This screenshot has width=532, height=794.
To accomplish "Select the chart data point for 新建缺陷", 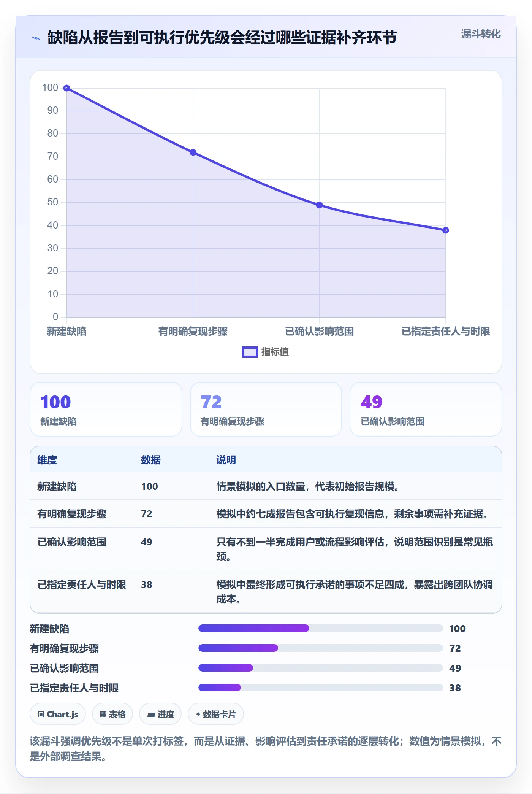I will click(x=66, y=88).
